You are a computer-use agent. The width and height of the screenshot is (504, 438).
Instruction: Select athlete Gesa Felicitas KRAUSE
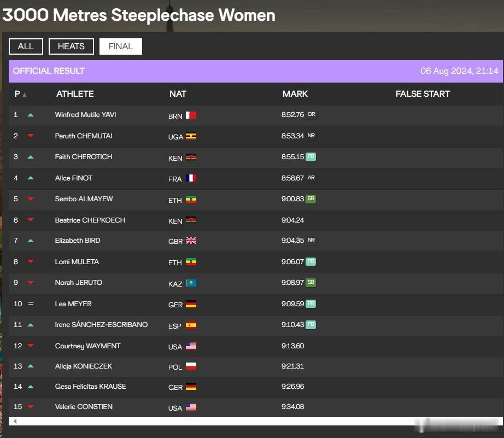[x=91, y=386]
